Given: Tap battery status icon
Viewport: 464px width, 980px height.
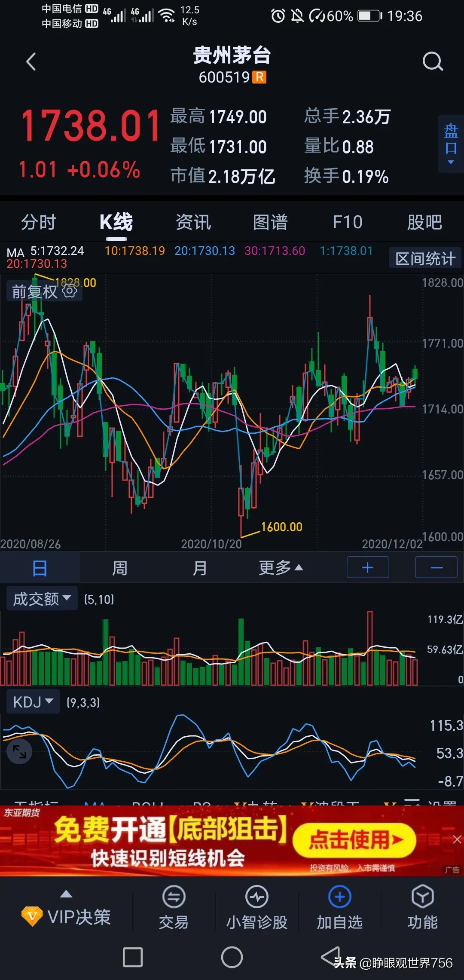Looking at the screenshot, I should (x=370, y=16).
